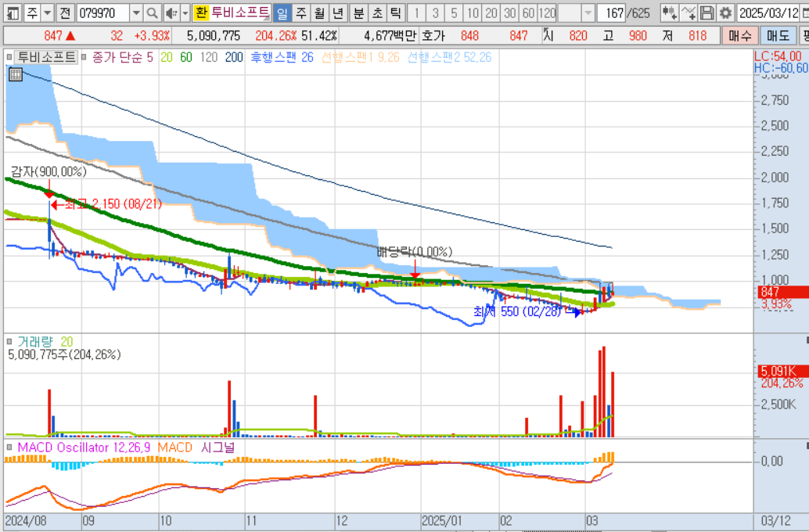The height and width of the screenshot is (532, 809).
Task: Select the 1 interval button
Action: pos(416,13)
